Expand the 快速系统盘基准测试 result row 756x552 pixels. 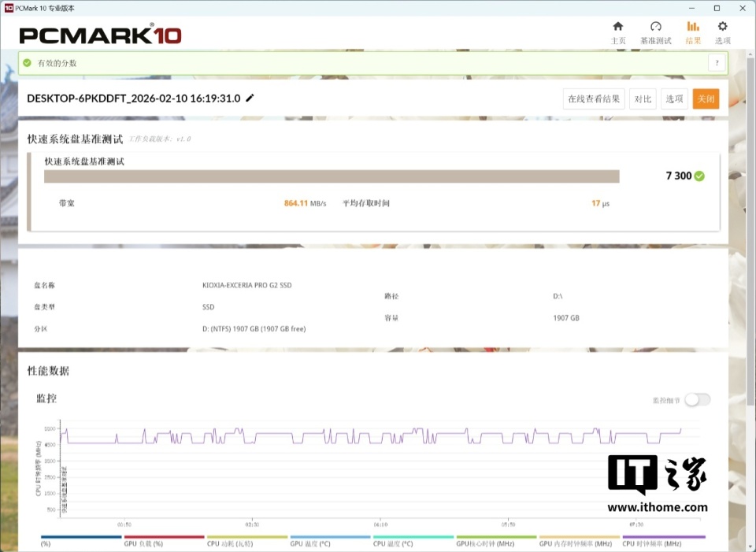pos(374,192)
